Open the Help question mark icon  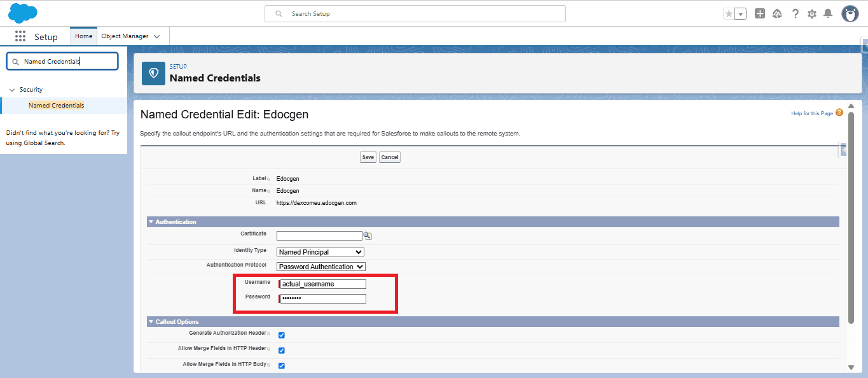795,13
